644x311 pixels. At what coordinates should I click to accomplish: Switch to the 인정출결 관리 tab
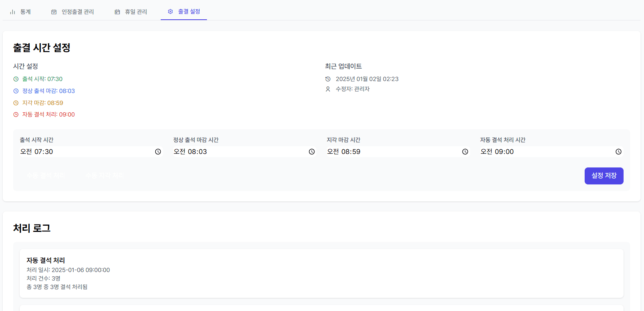click(72, 12)
